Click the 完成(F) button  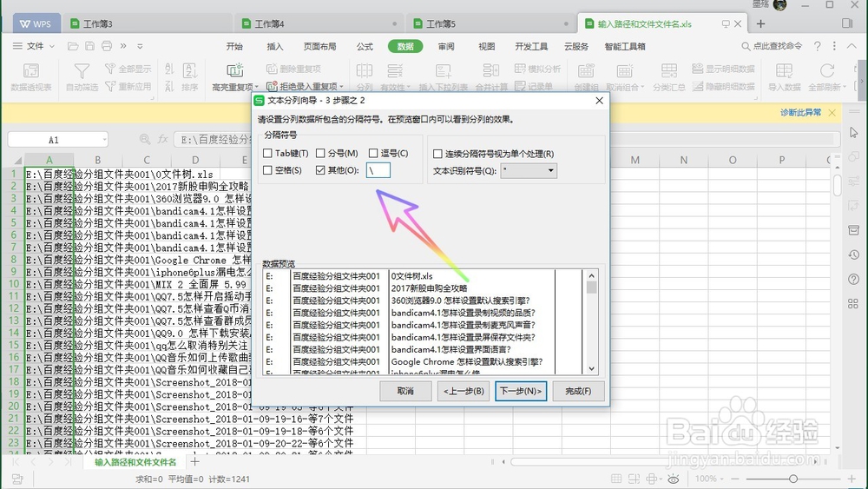click(x=578, y=391)
